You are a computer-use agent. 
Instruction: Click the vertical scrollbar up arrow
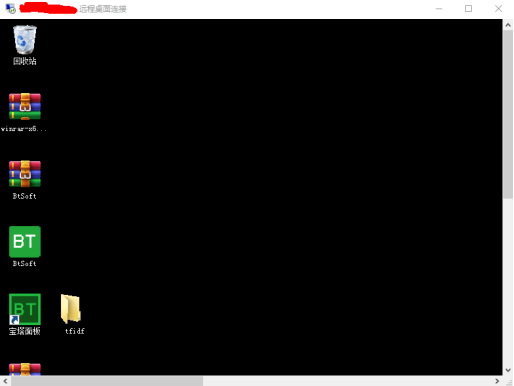508,25
